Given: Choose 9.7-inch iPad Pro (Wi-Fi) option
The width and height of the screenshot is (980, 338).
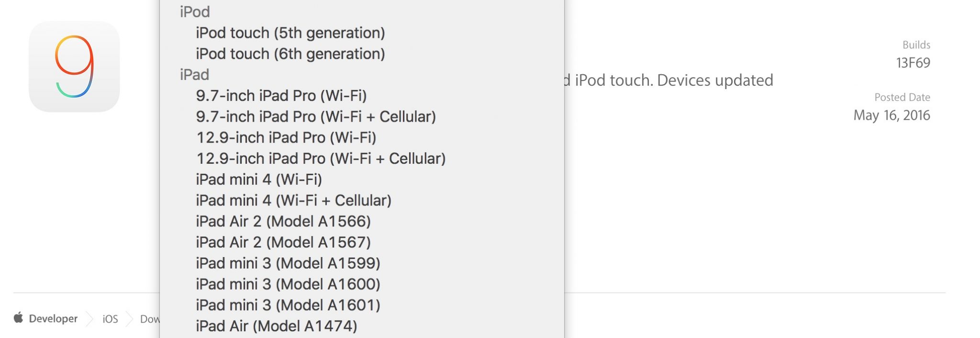Looking at the screenshot, I should coord(282,95).
